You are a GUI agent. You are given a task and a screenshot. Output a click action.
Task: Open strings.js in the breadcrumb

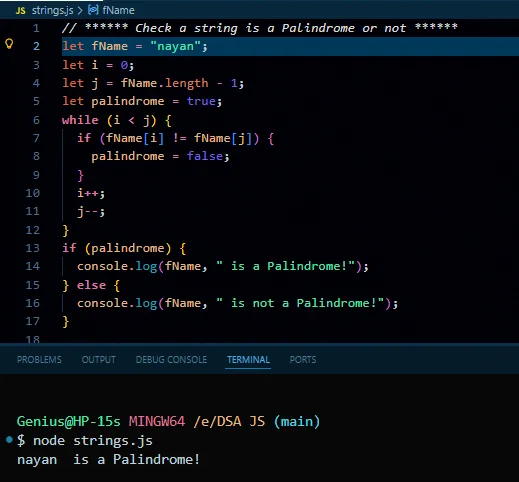click(52, 10)
